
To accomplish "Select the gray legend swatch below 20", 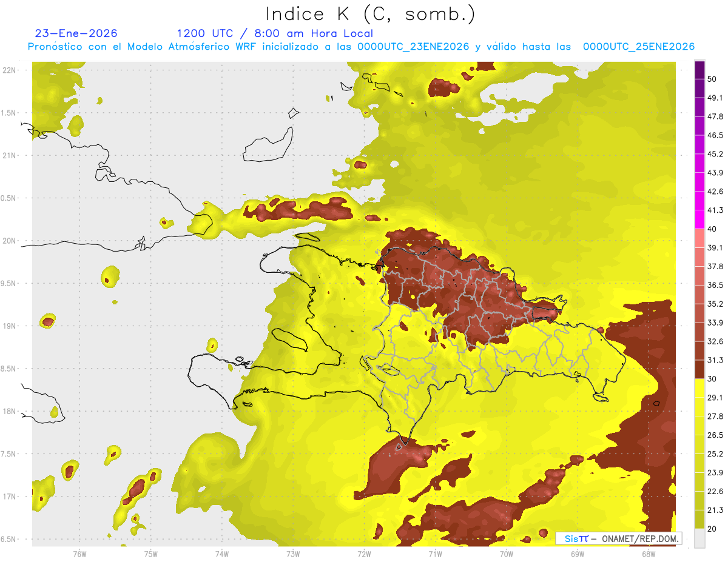I will point(699,538).
